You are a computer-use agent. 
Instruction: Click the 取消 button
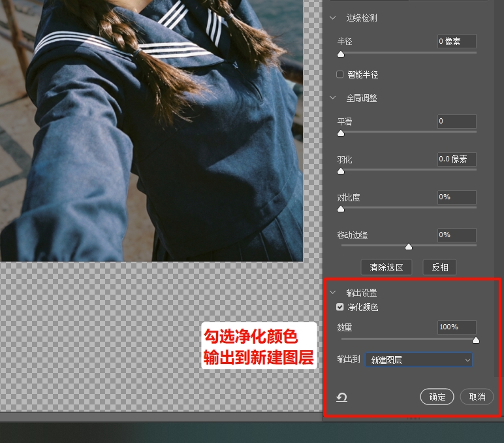pos(477,397)
